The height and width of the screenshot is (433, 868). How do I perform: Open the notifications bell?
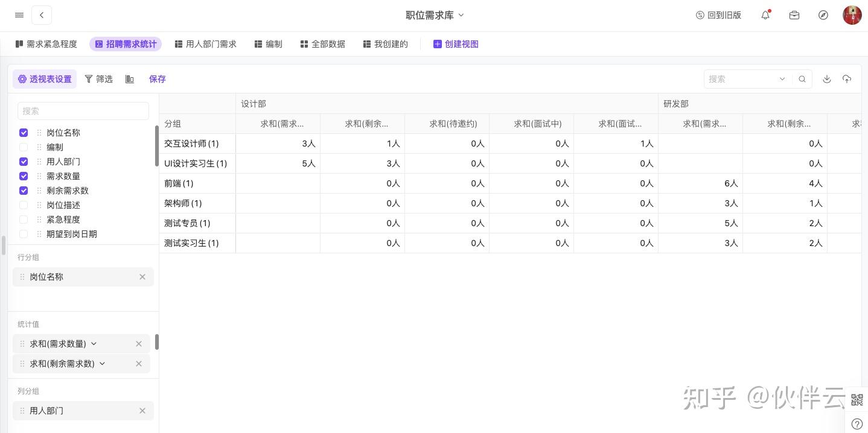pyautogui.click(x=765, y=15)
